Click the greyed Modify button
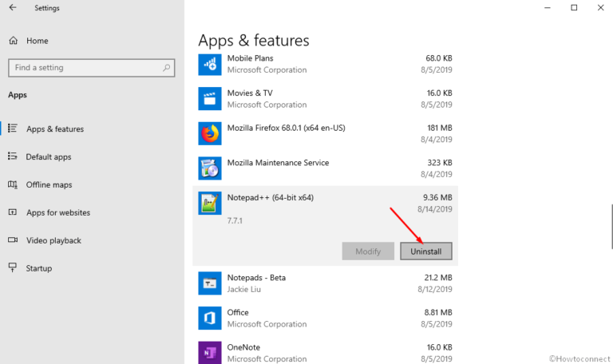The height and width of the screenshot is (364, 613). [368, 251]
